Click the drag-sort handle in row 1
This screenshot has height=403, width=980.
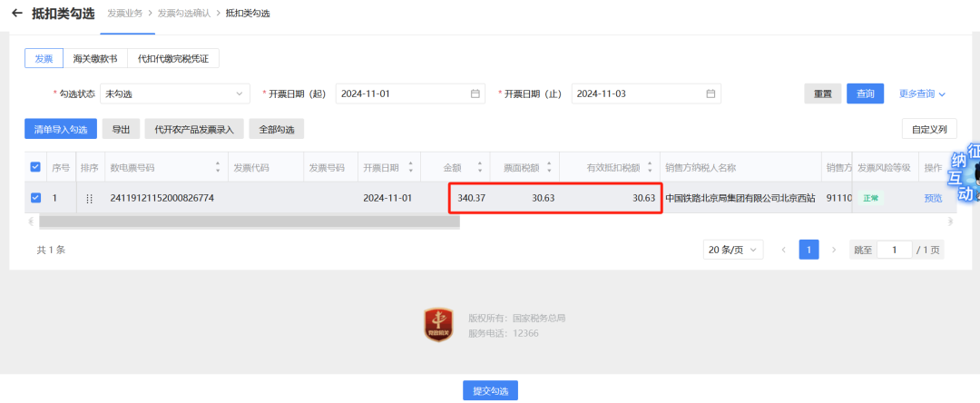click(x=89, y=198)
